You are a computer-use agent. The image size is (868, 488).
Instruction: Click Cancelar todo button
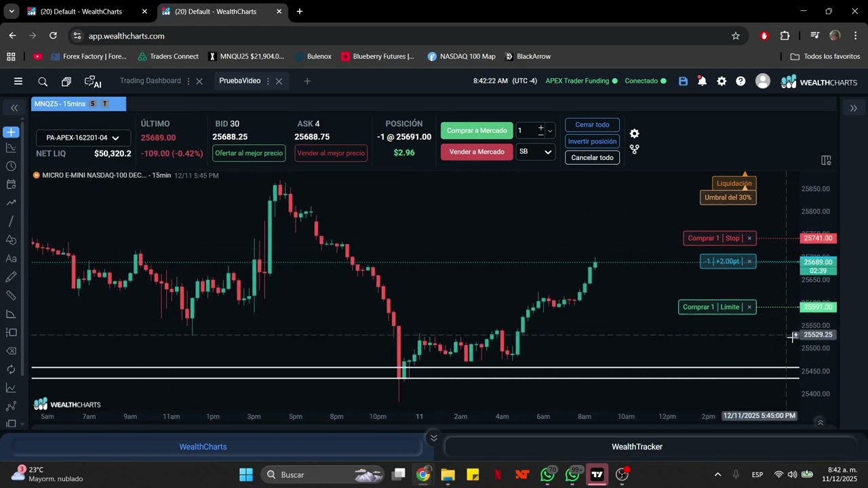coord(592,157)
